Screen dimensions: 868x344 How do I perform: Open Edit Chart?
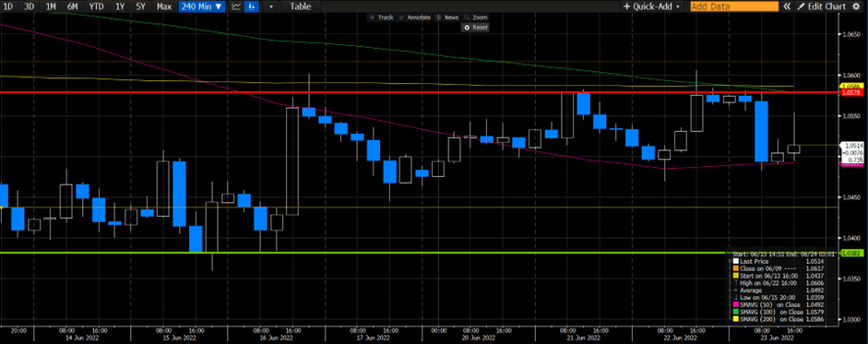click(x=822, y=6)
